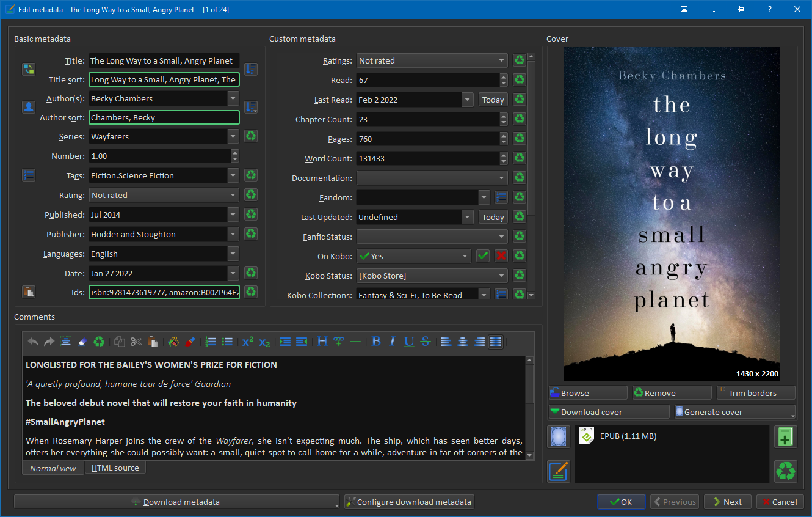Set On Kobo to yes with green checkmark
This screenshot has width=812, height=517.
(483, 256)
